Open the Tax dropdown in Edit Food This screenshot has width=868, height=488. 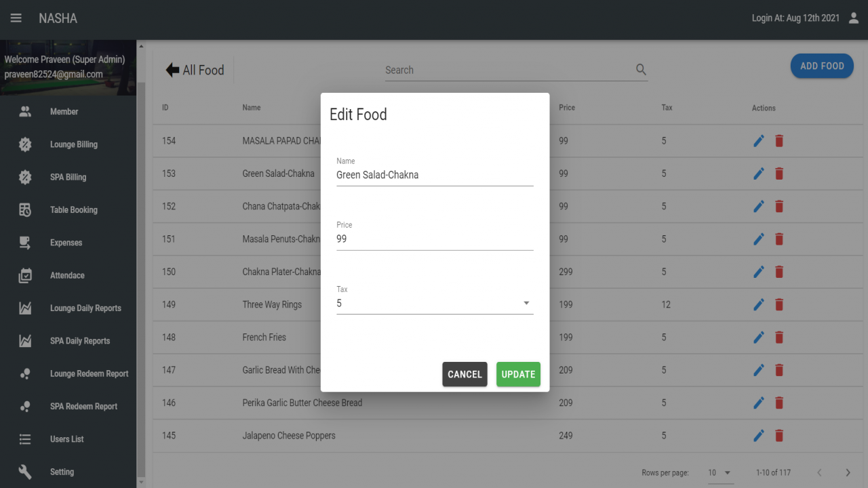tap(435, 304)
